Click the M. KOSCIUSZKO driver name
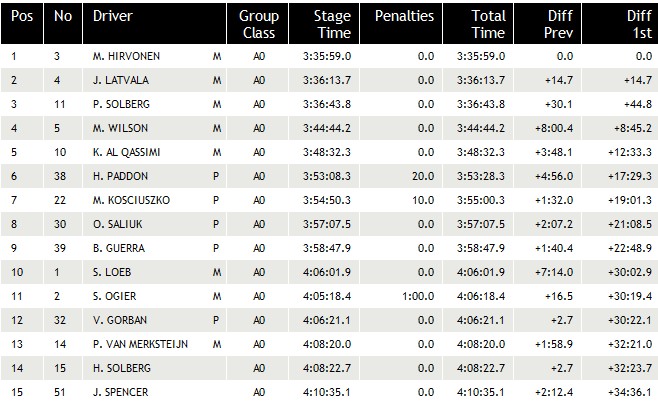658x403 pixels. pyautogui.click(x=131, y=200)
